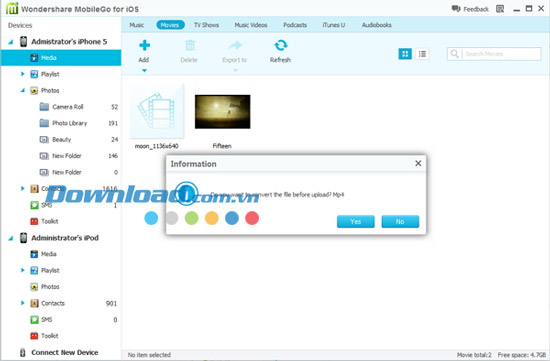The height and width of the screenshot is (361, 550).
Task: Switch to grid view
Action: (x=405, y=54)
